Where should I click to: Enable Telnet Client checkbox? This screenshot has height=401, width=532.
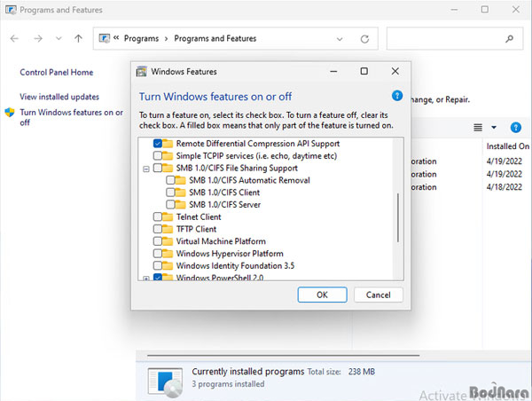click(x=158, y=217)
